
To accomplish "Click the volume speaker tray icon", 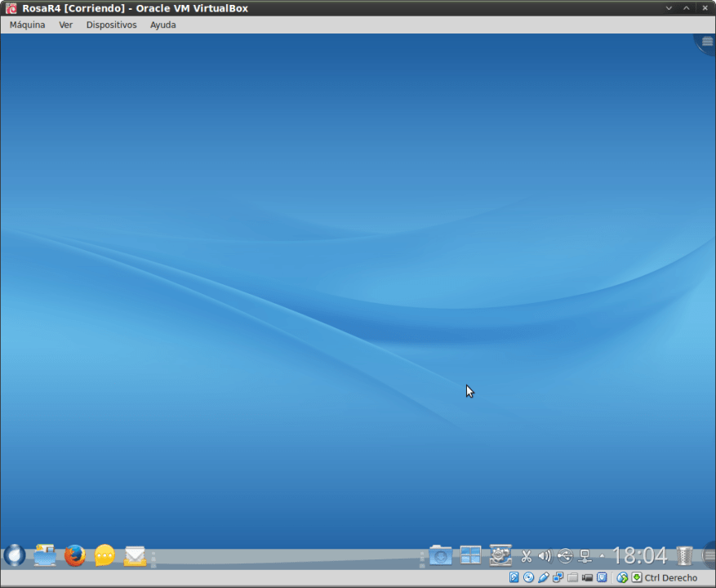I will tap(545, 557).
